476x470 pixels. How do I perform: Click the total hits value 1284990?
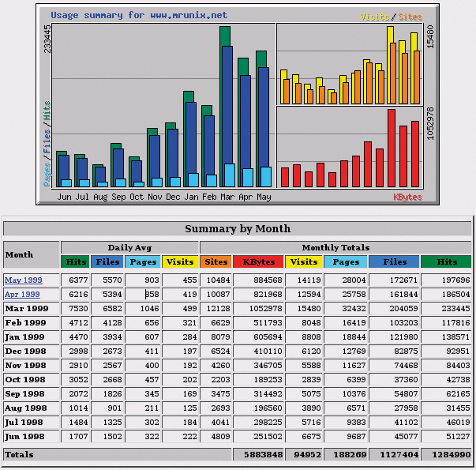pos(447,455)
